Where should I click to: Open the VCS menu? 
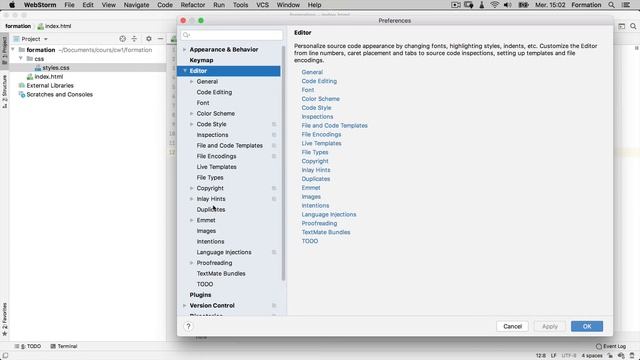pos(262,5)
